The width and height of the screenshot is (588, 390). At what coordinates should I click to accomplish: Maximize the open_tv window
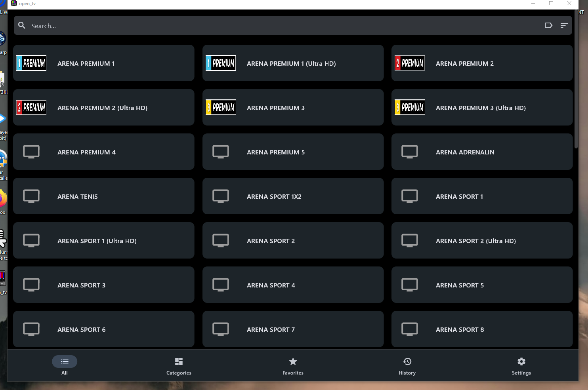click(551, 4)
